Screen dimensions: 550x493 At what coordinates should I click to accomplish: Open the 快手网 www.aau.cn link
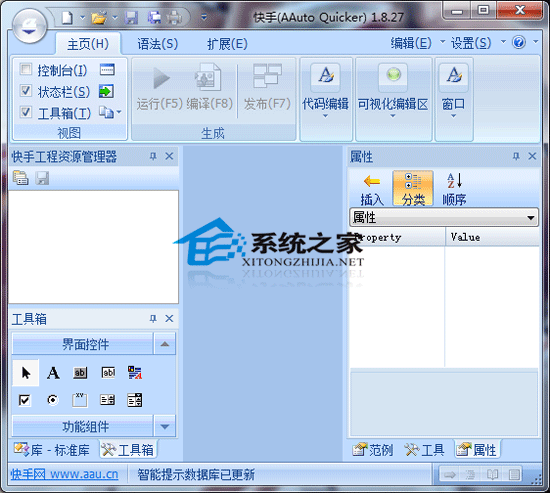click(x=65, y=474)
